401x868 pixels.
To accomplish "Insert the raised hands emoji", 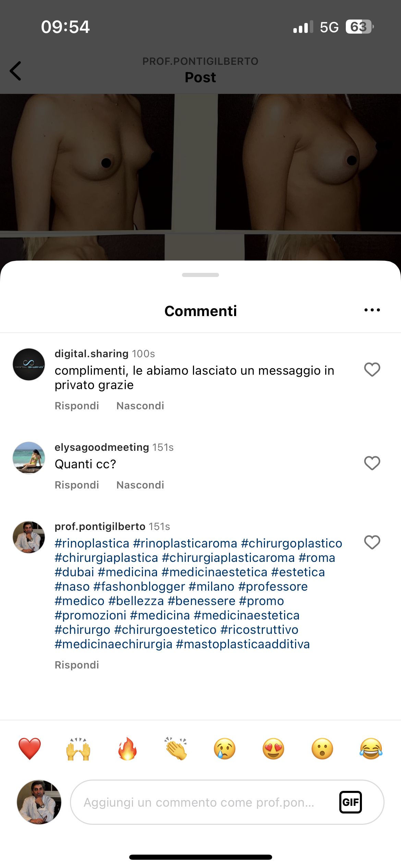I will (x=78, y=749).
